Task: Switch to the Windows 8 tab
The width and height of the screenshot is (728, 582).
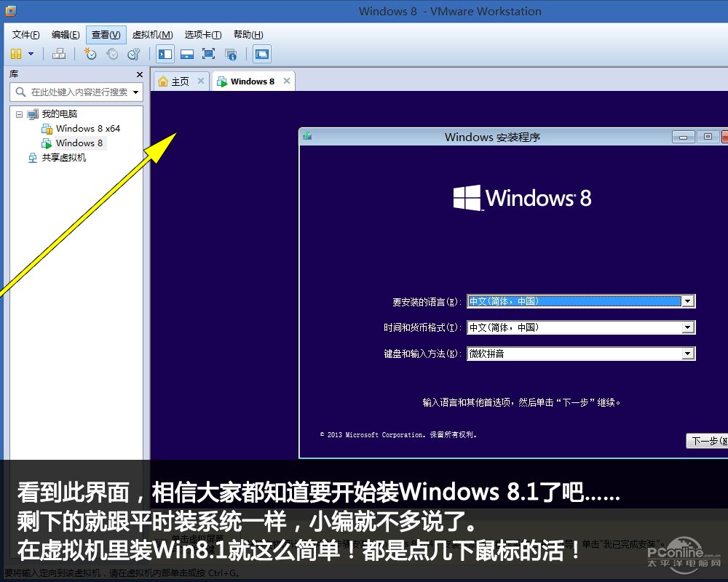Action: click(253, 81)
